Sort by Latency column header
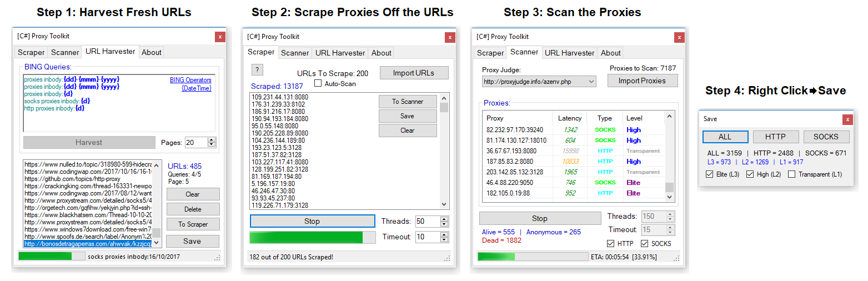Image resolution: width=868 pixels, height=281 pixels. pyautogui.click(x=570, y=118)
